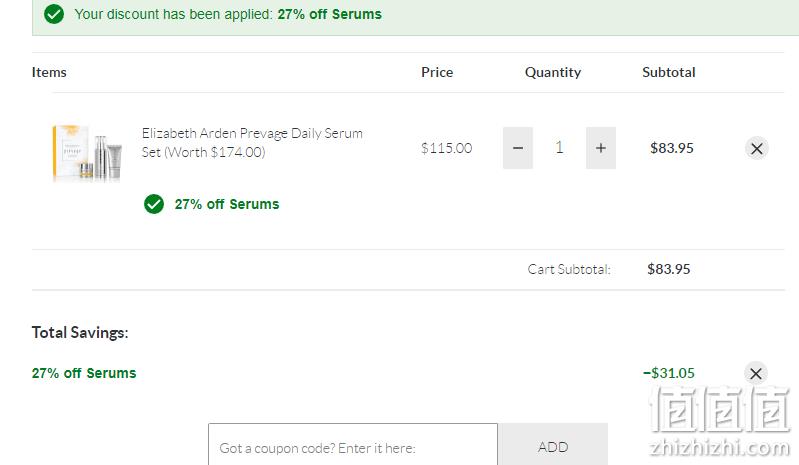Viewport: 799px width, 465px height.
Task: Click the green checkmark under the product name
Action: [x=154, y=204]
